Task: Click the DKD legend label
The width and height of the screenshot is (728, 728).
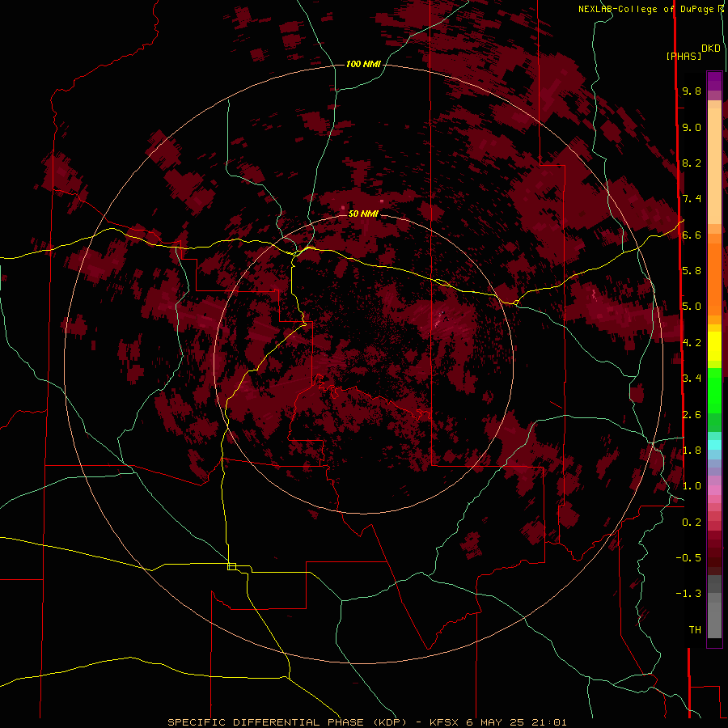Action: [711, 49]
